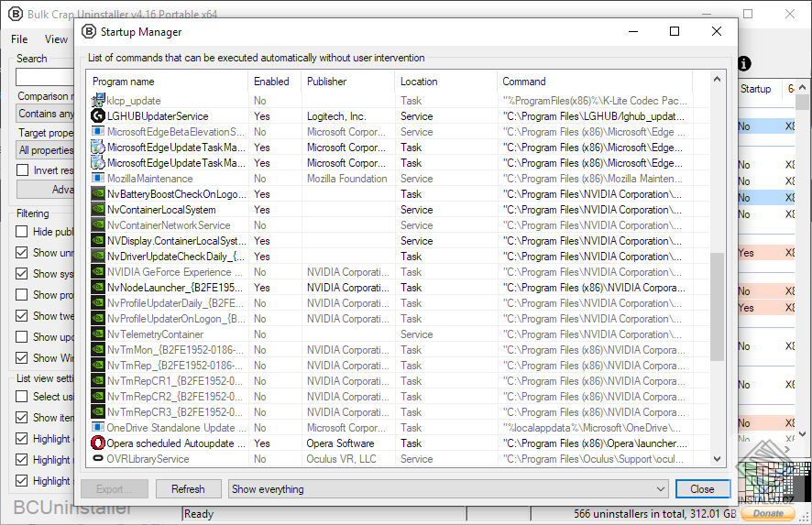
Task: Click the info icon in main window
Action: point(743,64)
